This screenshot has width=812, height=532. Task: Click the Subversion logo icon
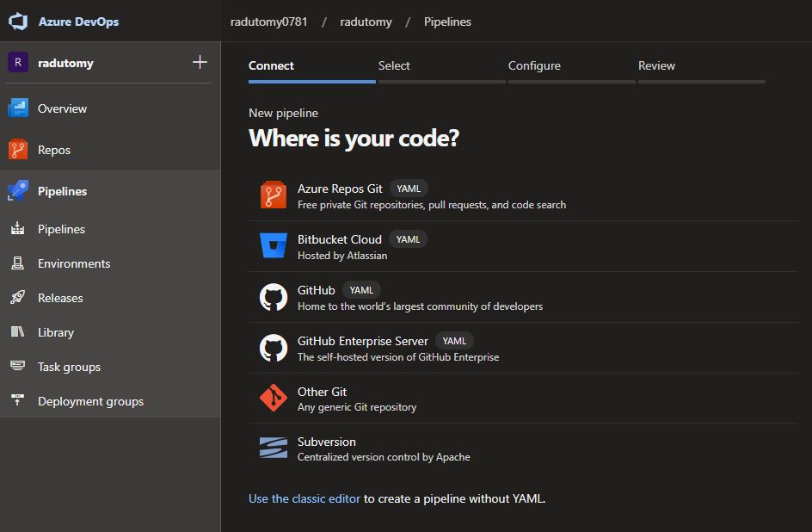pyautogui.click(x=274, y=448)
